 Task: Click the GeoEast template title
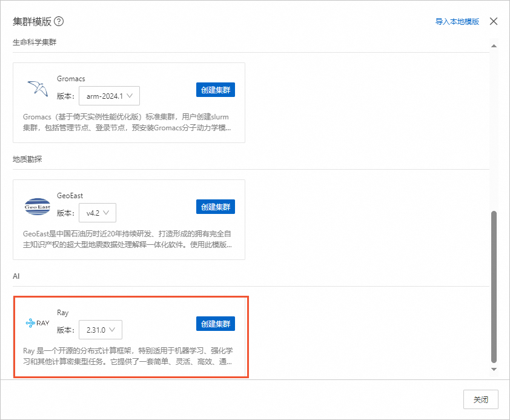point(70,196)
